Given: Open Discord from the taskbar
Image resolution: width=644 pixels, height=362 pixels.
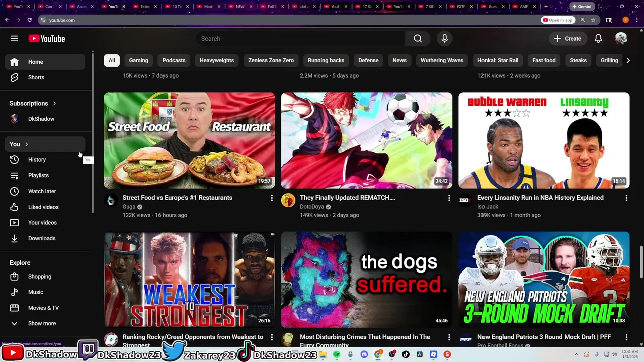Looking at the screenshot, I should tap(364, 354).
